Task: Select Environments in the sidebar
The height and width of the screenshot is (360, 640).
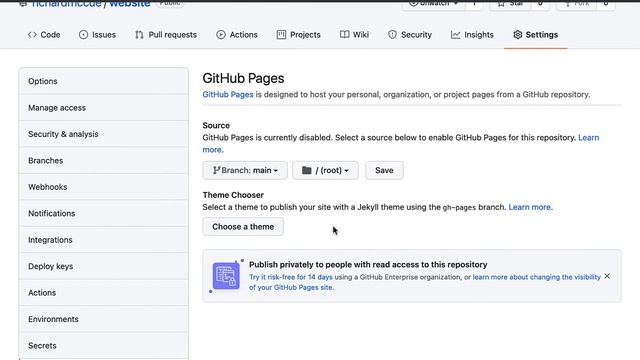Action: (104, 319)
